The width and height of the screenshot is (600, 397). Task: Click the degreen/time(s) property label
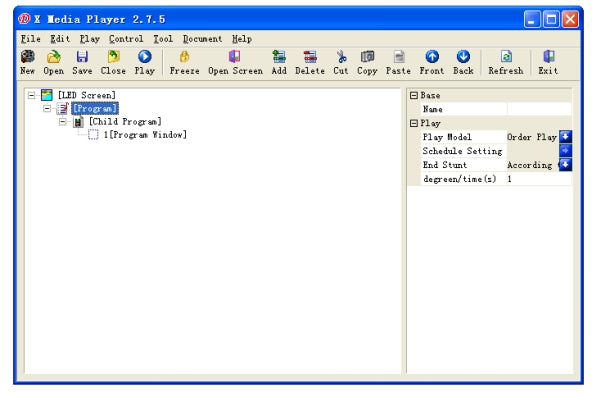coord(460,179)
